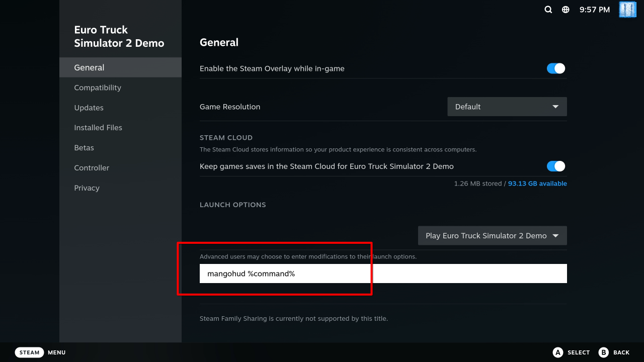The width and height of the screenshot is (644, 362).
Task: Click the LAUNCH OPTIONS heading
Action: tap(233, 205)
